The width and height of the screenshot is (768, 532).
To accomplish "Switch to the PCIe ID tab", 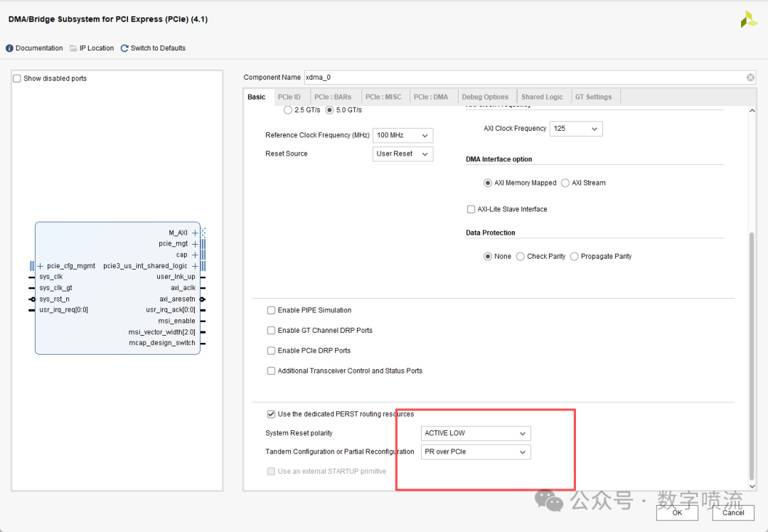I will click(x=289, y=97).
